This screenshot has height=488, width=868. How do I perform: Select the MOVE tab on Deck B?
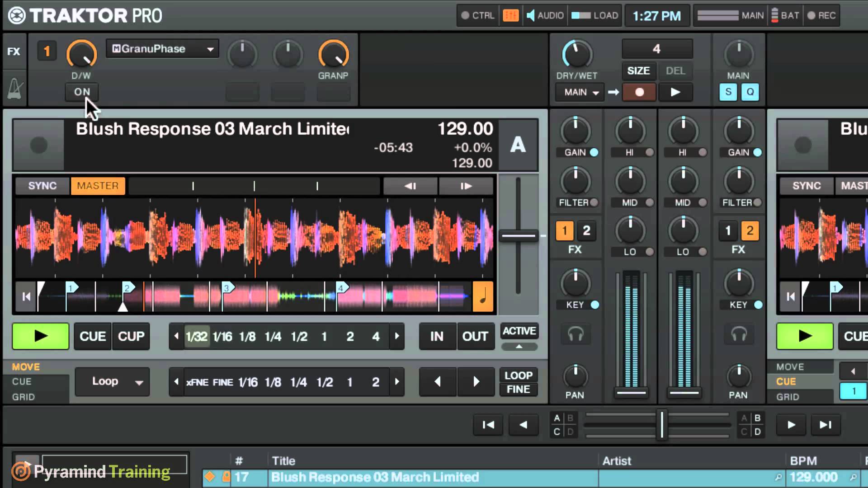coord(790,367)
